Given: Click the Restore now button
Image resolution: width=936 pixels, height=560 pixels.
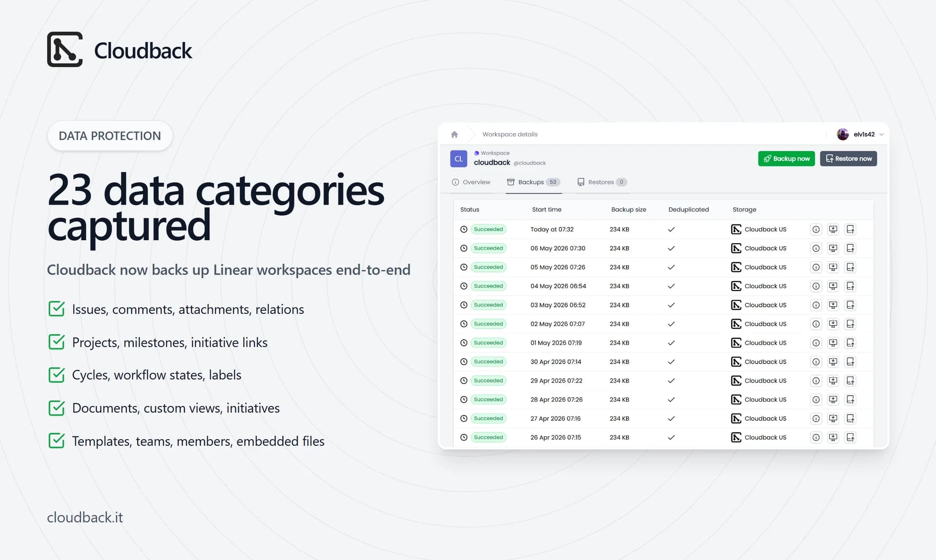Looking at the screenshot, I should tap(848, 158).
